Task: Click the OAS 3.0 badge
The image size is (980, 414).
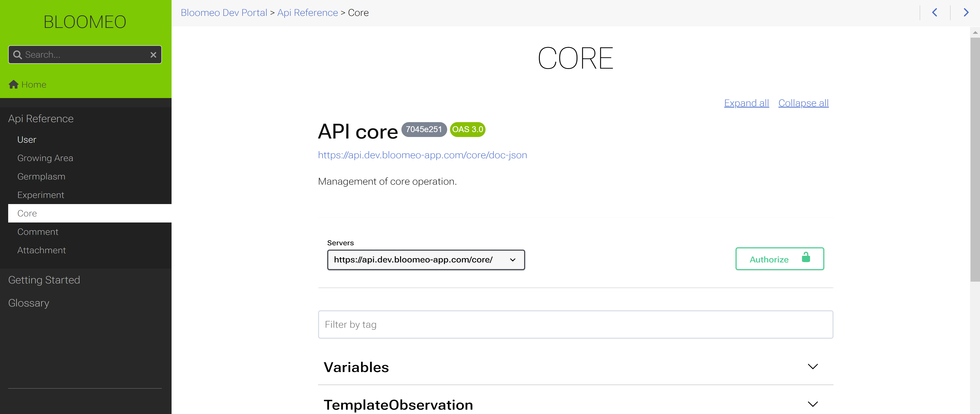Action: click(x=467, y=130)
